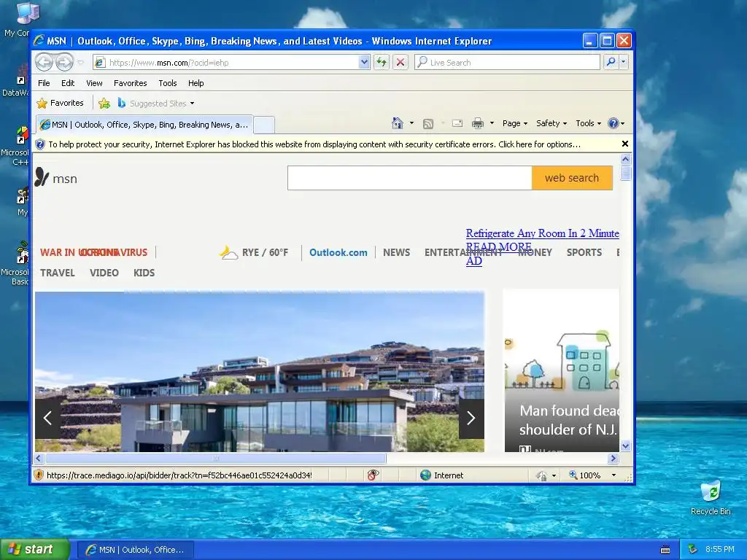Screen dimensions: 747x560
Task: Close the security information bar
Action: (x=625, y=144)
